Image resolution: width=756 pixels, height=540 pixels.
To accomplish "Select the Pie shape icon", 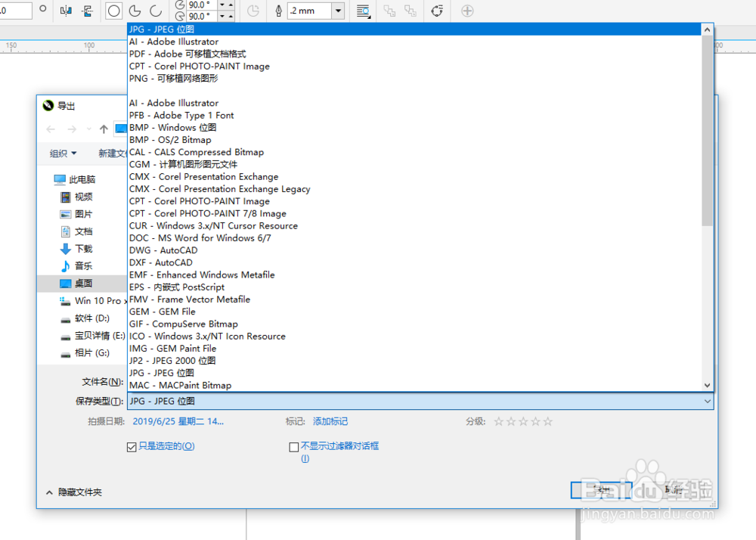I will 135,11.
